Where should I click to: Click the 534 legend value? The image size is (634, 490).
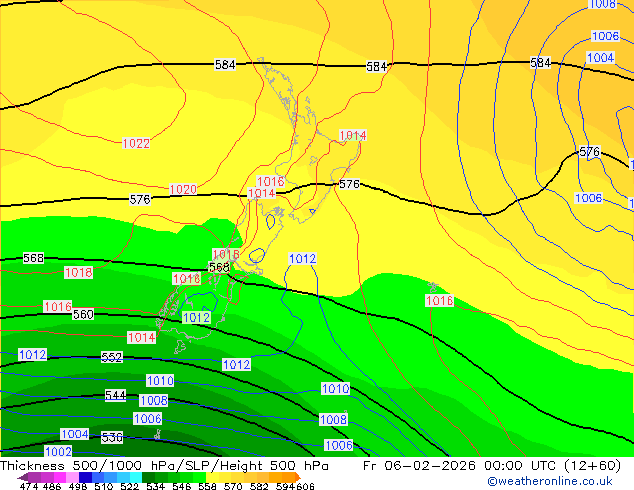(x=155, y=486)
